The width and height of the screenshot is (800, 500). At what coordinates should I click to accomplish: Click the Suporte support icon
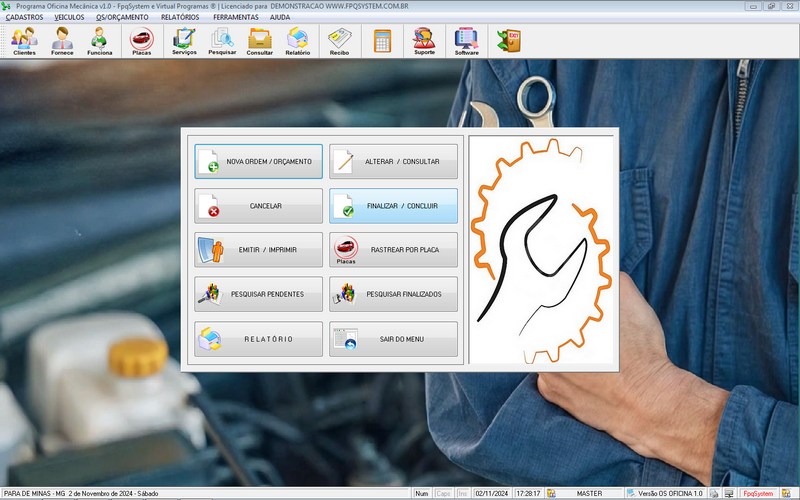424,41
